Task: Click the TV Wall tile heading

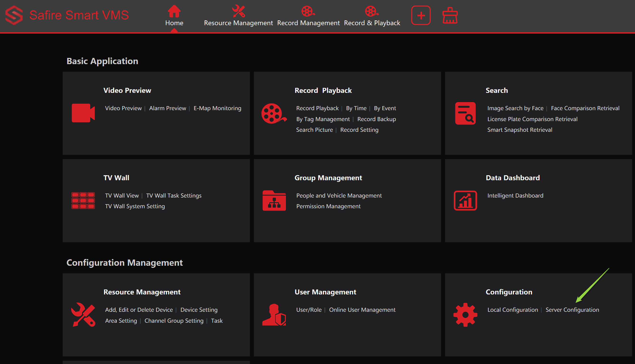Action: (116, 178)
